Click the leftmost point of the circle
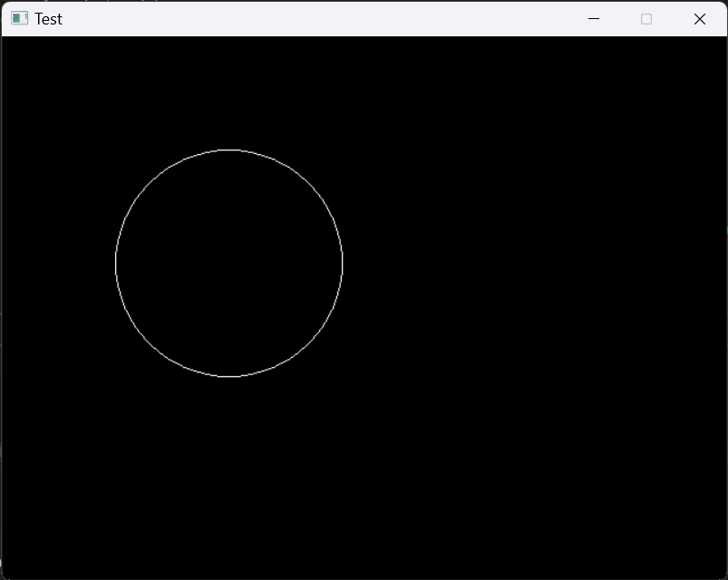Viewport: 728px width, 580px height. tap(116, 262)
